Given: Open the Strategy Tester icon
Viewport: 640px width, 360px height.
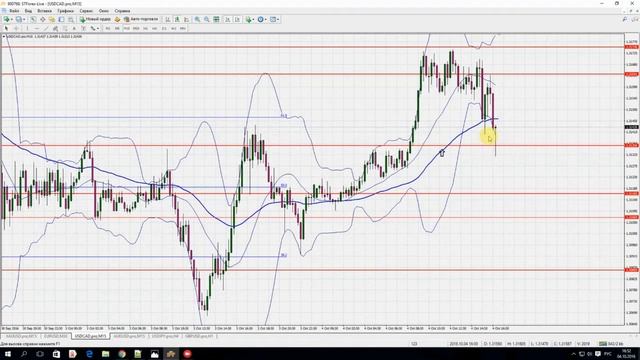Looking at the screenshot, I should tap(71, 19).
